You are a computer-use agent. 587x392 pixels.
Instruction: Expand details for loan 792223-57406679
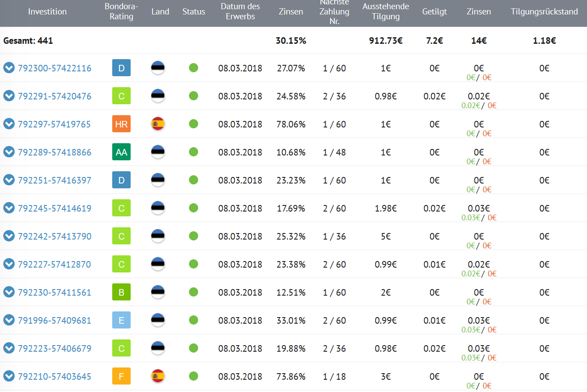coord(9,348)
